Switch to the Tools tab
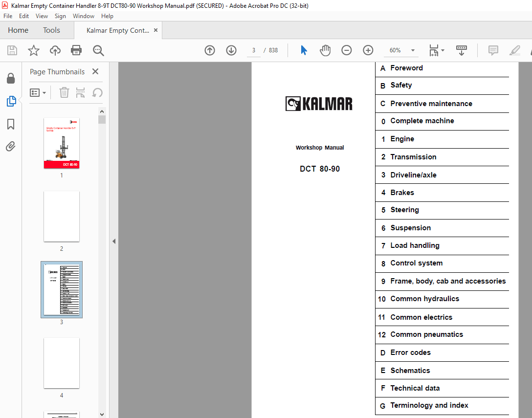 coord(51,30)
